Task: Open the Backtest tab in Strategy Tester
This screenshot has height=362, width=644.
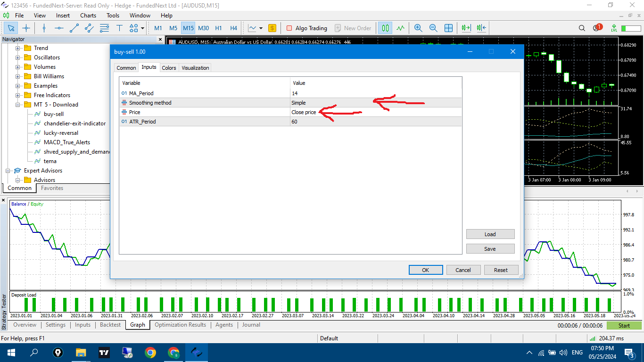Action: coord(110,325)
